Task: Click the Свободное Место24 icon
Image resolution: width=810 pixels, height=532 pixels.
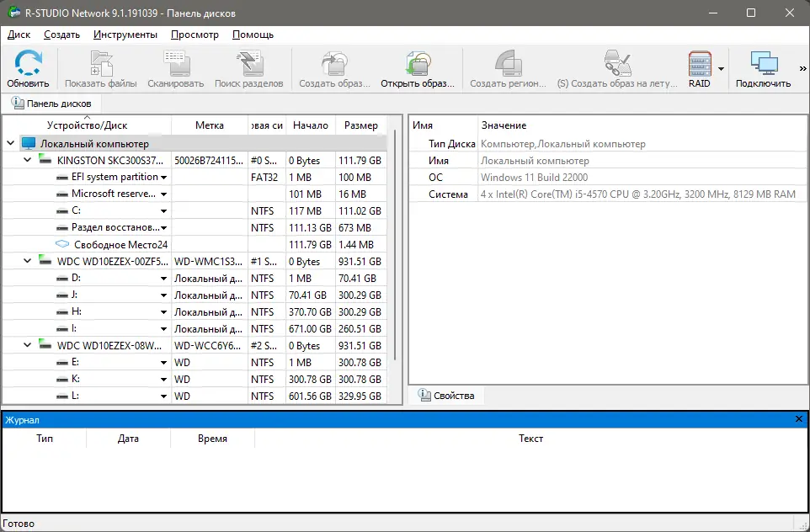Action: coord(62,244)
